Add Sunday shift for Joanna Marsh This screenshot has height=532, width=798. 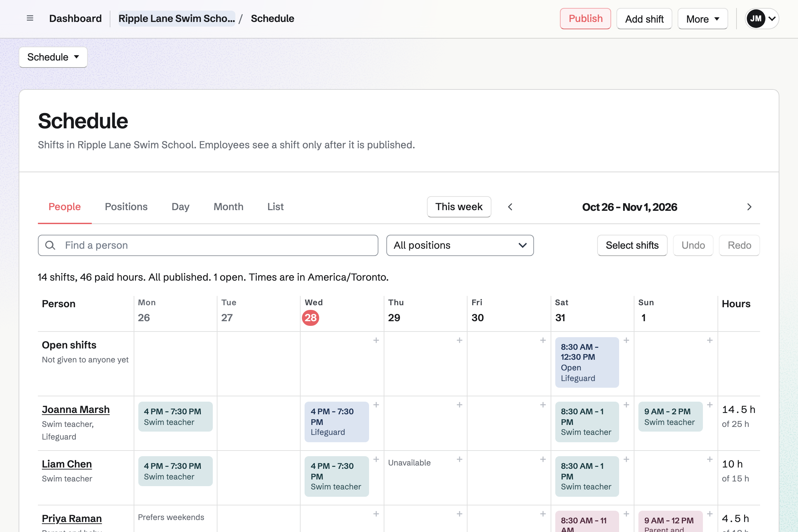710,405
